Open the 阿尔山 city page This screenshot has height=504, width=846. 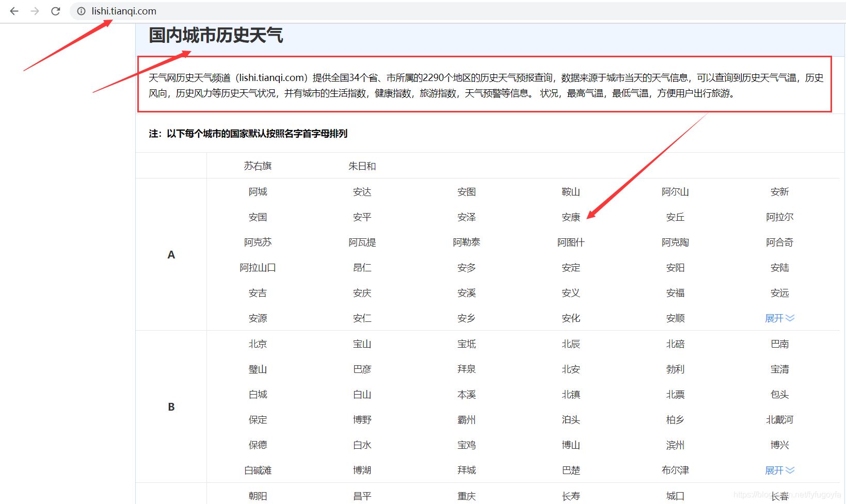click(x=675, y=191)
